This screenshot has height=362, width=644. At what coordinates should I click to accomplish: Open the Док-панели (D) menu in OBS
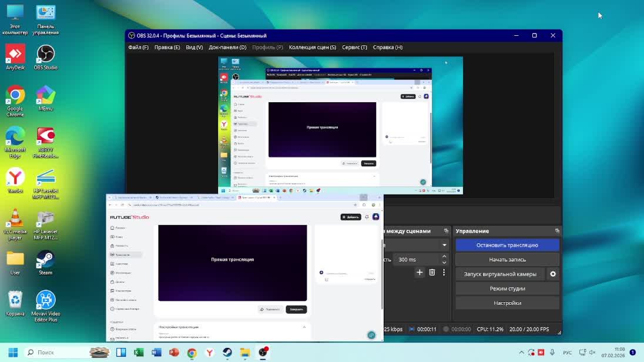tap(227, 47)
